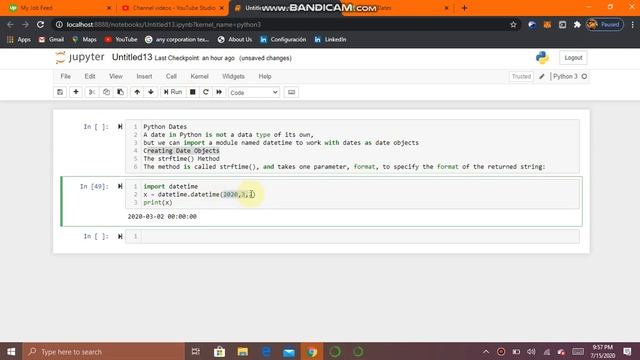Restart the kernel icon
640x360 pixels.
coord(206,92)
